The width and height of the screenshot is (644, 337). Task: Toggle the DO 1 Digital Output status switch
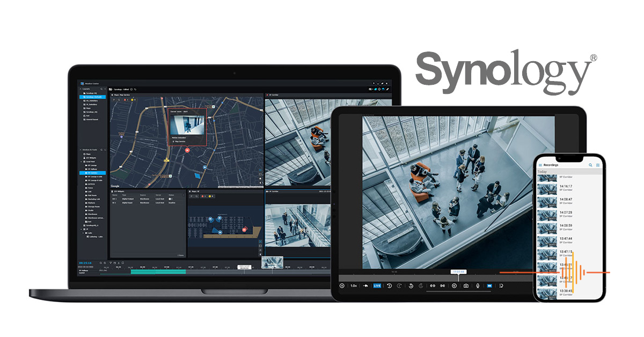[170, 199]
